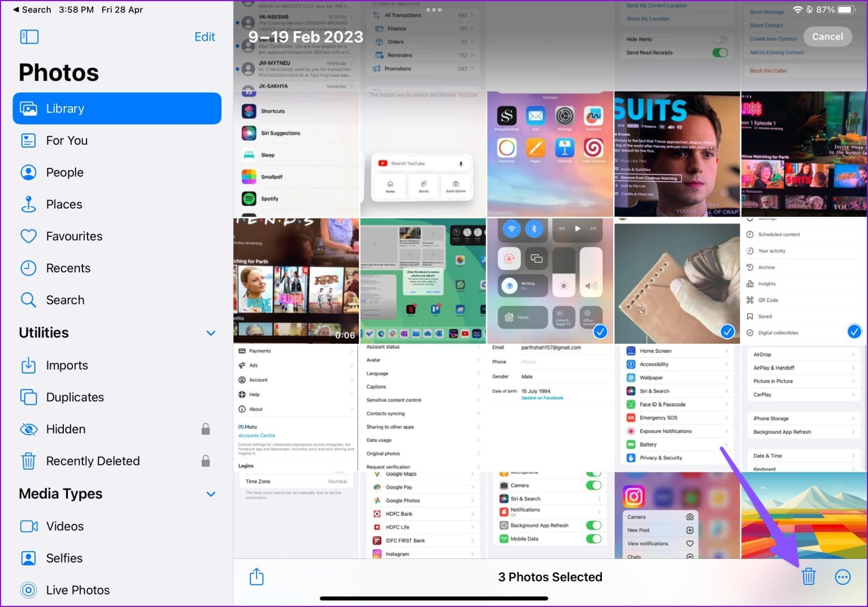
Task: Select the date of birth profile screenshot
Action: 550,408
